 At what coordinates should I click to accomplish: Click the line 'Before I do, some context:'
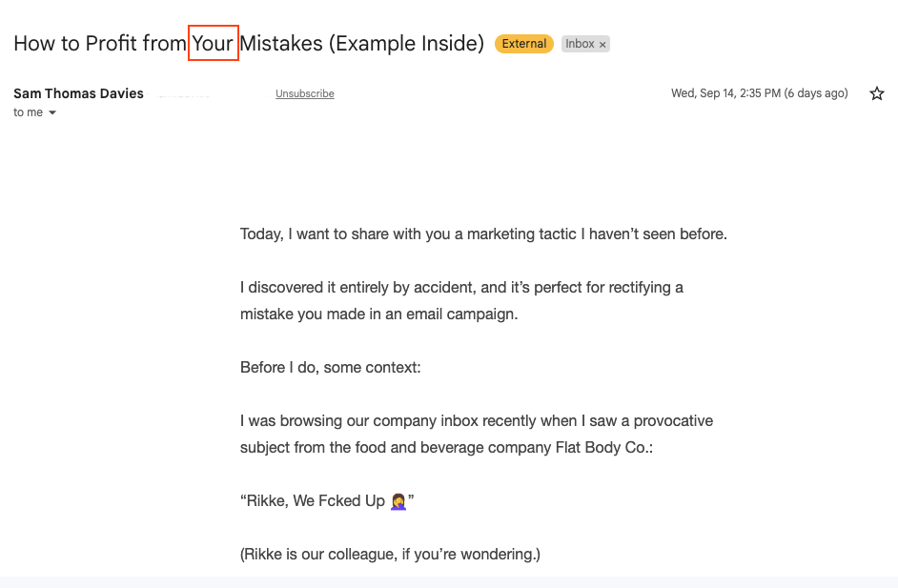[331, 368]
